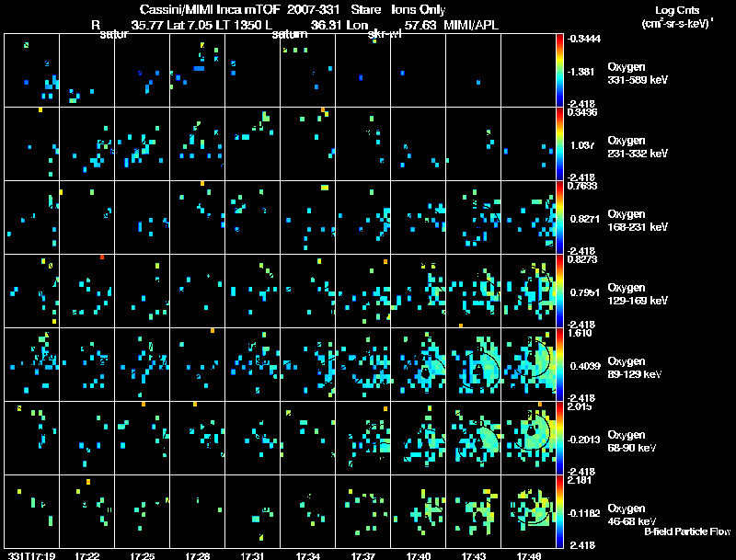The width and height of the screenshot is (736, 560).
Task: Select the 17:25 panel in Oxygen 231-332 keV row
Action: [143, 143]
